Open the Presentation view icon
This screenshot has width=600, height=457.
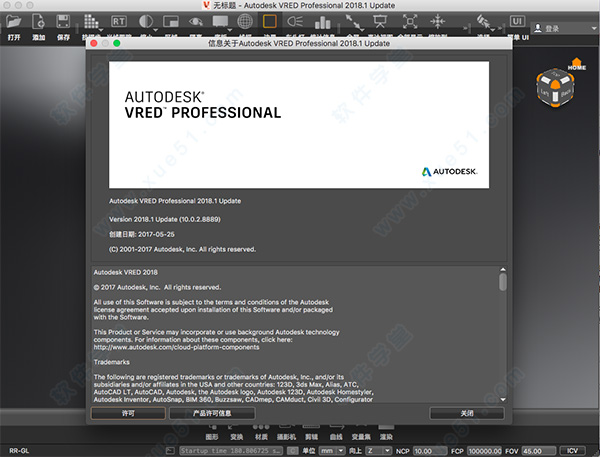coord(380,21)
